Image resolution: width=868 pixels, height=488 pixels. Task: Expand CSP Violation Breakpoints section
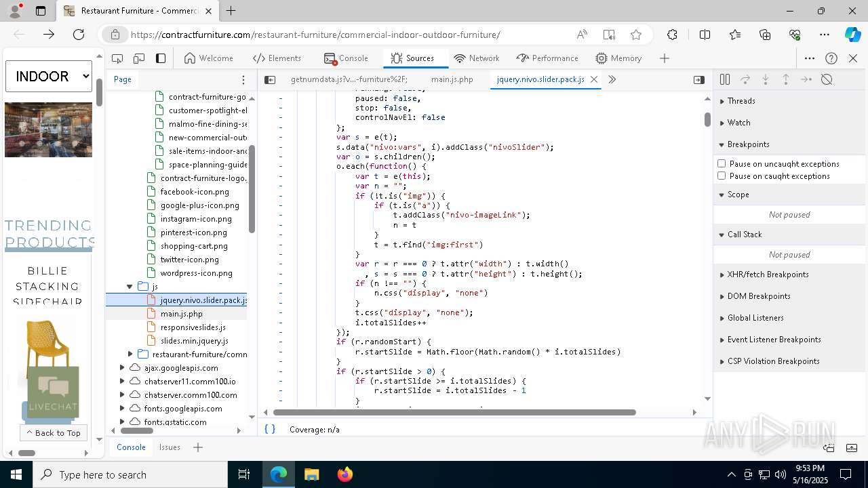(790, 361)
